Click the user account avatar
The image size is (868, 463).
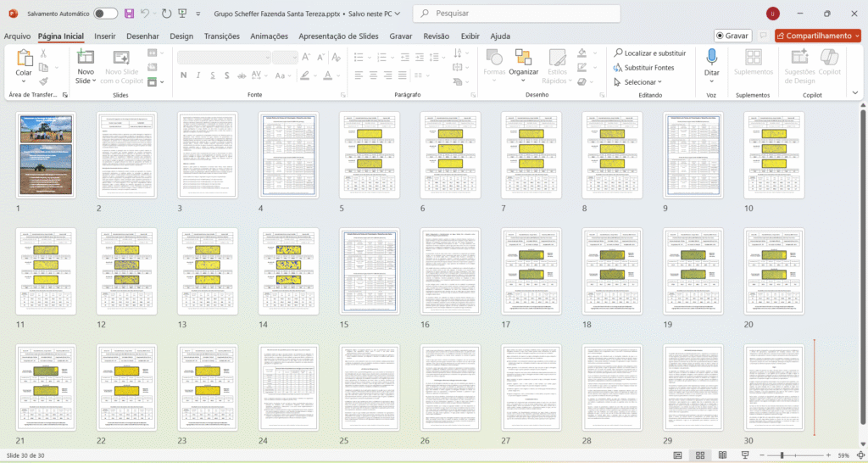(773, 14)
